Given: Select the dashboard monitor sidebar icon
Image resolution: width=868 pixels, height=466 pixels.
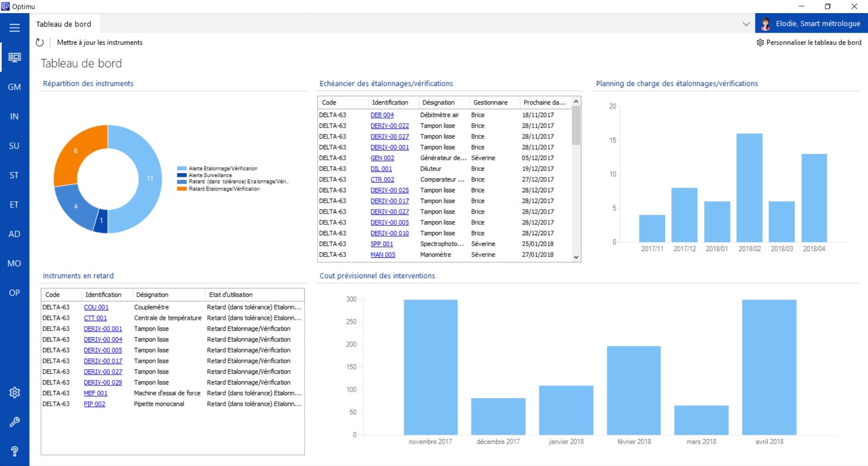Looking at the screenshot, I should (14, 57).
